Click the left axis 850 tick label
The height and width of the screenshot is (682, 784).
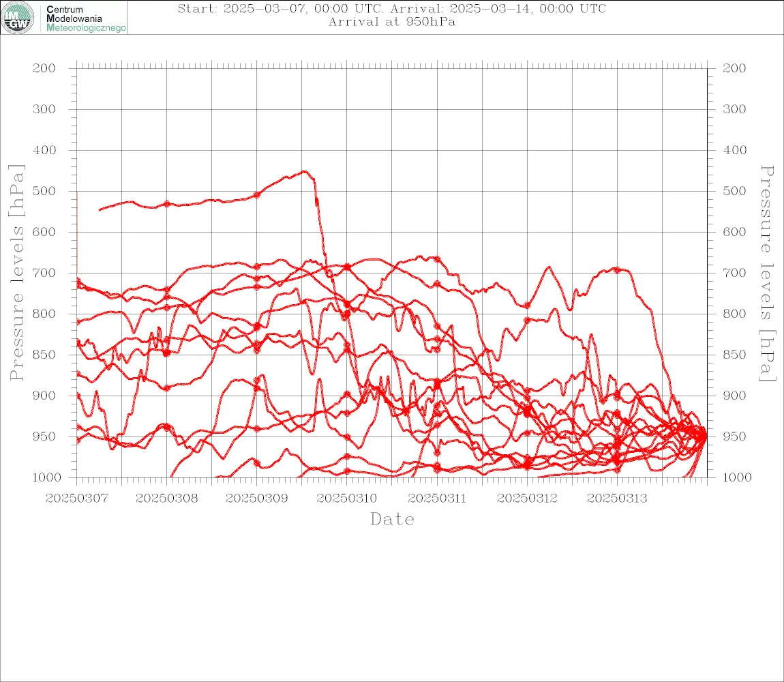tap(44, 355)
